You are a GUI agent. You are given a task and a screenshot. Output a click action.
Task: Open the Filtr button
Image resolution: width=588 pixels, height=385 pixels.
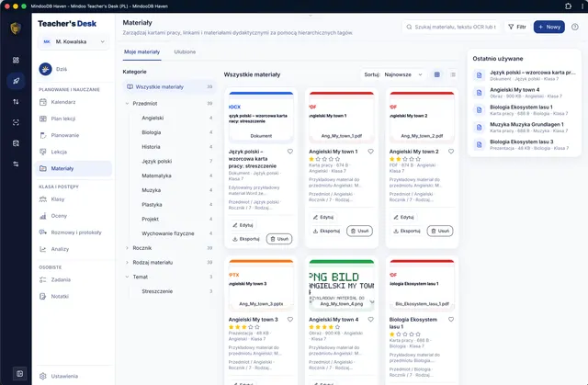click(517, 27)
